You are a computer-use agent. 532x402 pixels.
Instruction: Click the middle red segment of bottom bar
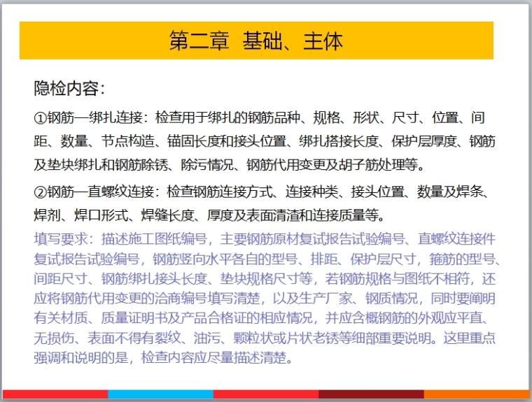click(266, 394)
